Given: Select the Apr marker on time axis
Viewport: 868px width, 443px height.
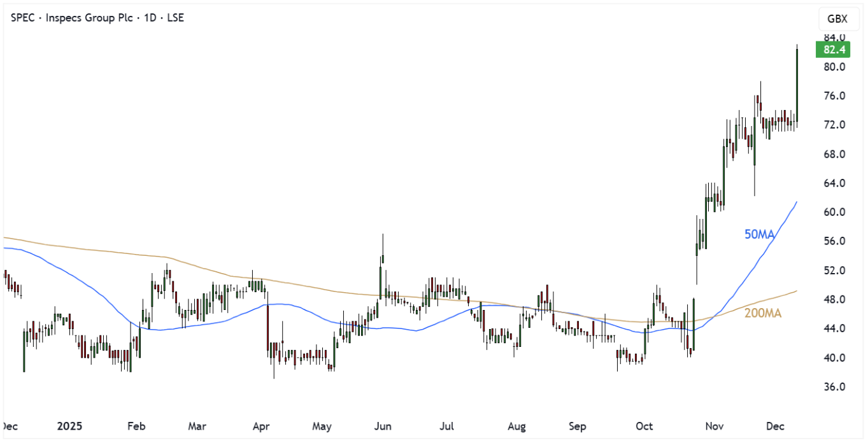Looking at the screenshot, I should coord(260,426).
